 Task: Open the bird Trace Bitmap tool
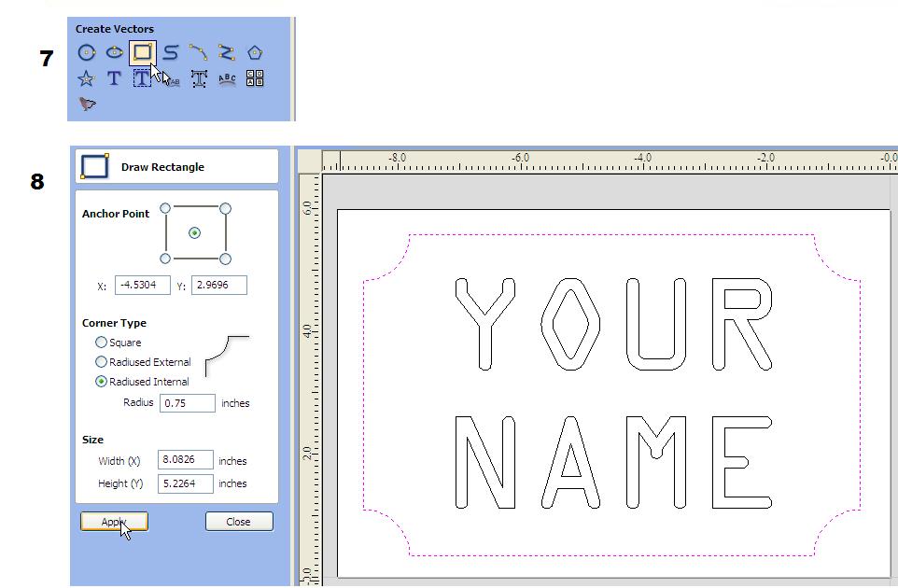pos(87,104)
